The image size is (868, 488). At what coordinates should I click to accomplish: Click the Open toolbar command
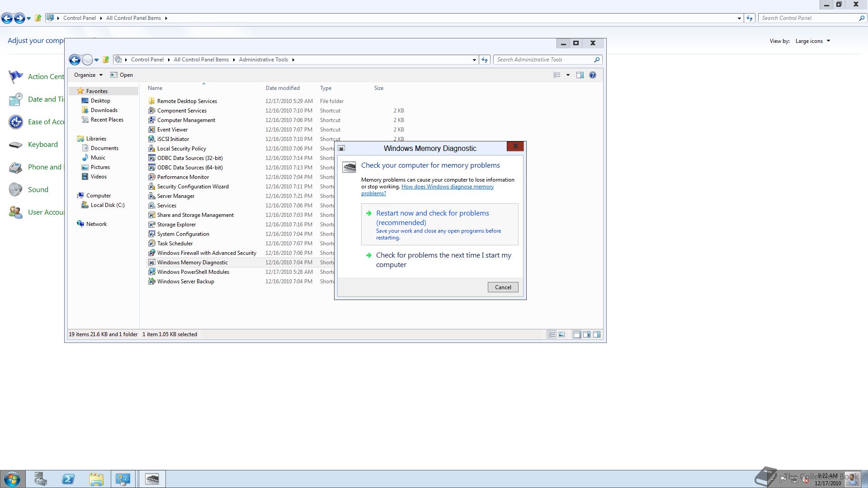[x=122, y=75]
